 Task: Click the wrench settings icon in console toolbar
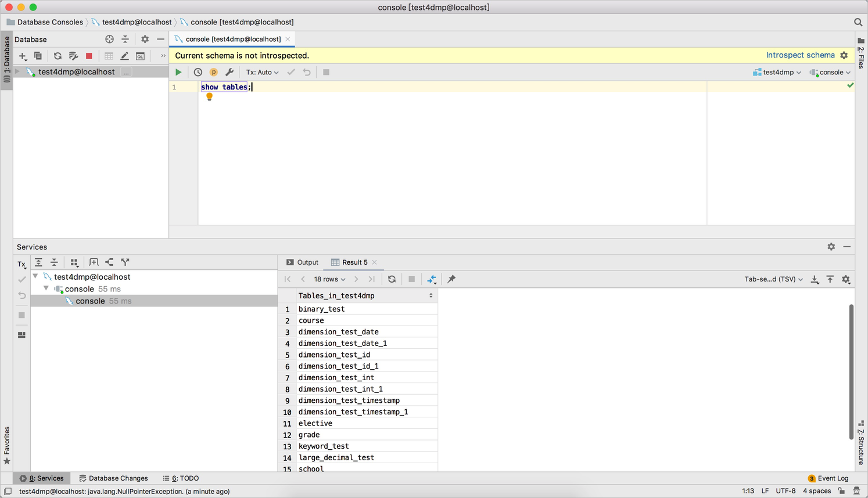[229, 72]
